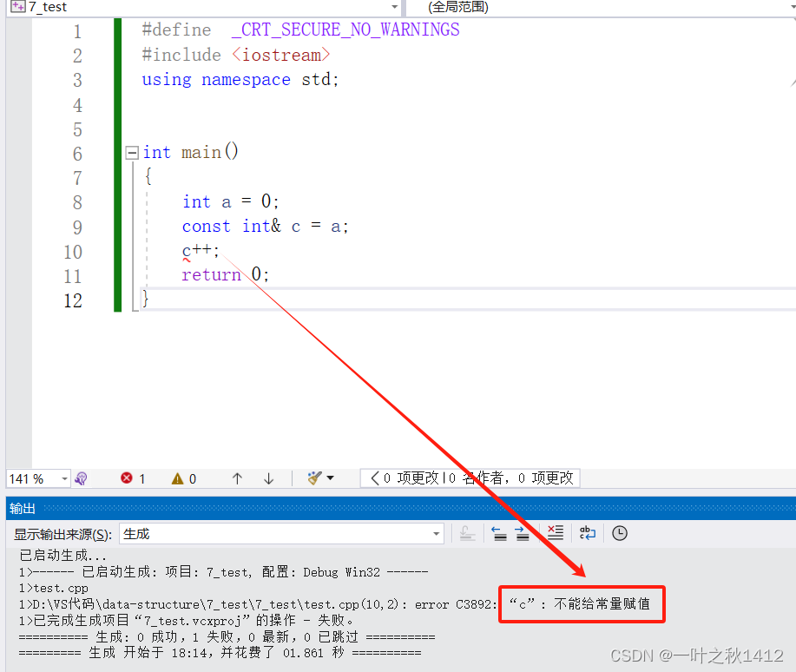This screenshot has width=796, height=672.
Task: Click the go to previous message icon
Action: pos(499,533)
